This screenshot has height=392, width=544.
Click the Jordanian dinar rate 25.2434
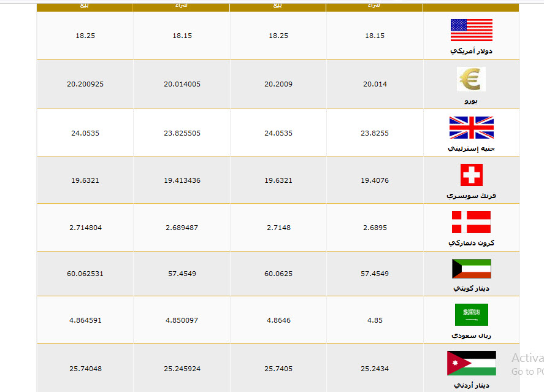pos(375,369)
